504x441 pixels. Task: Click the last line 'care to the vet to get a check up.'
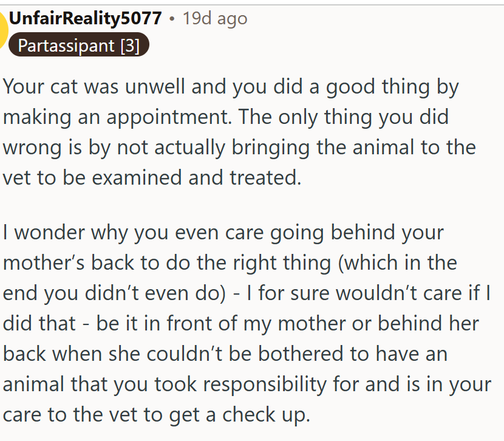point(157,415)
